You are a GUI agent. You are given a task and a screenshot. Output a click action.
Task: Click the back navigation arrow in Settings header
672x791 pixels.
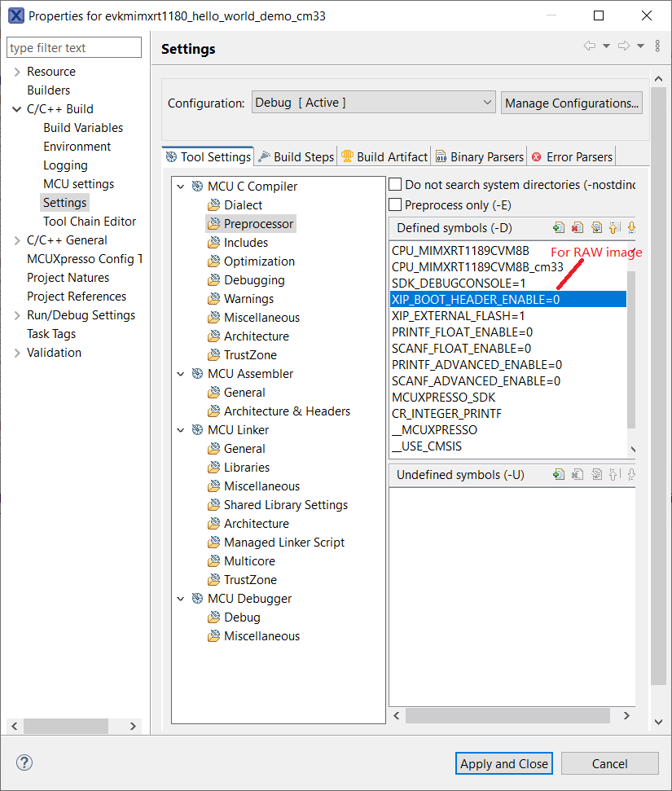[589, 46]
